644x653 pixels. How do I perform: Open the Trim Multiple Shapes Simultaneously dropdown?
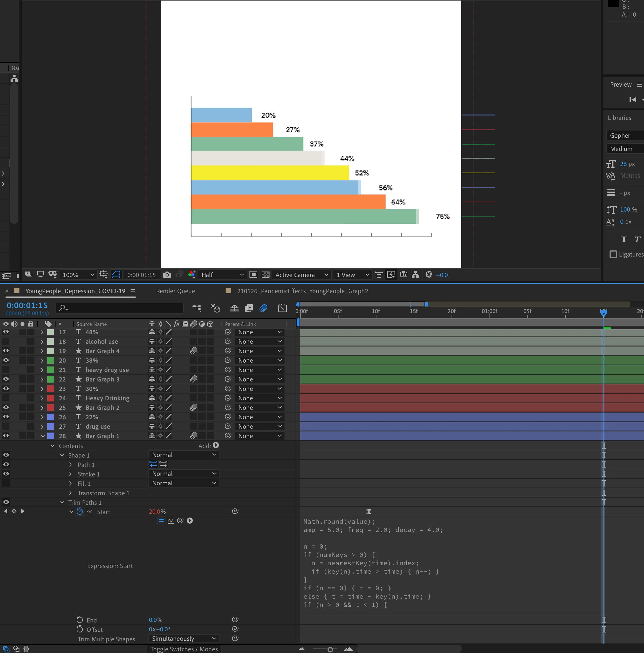(x=184, y=639)
